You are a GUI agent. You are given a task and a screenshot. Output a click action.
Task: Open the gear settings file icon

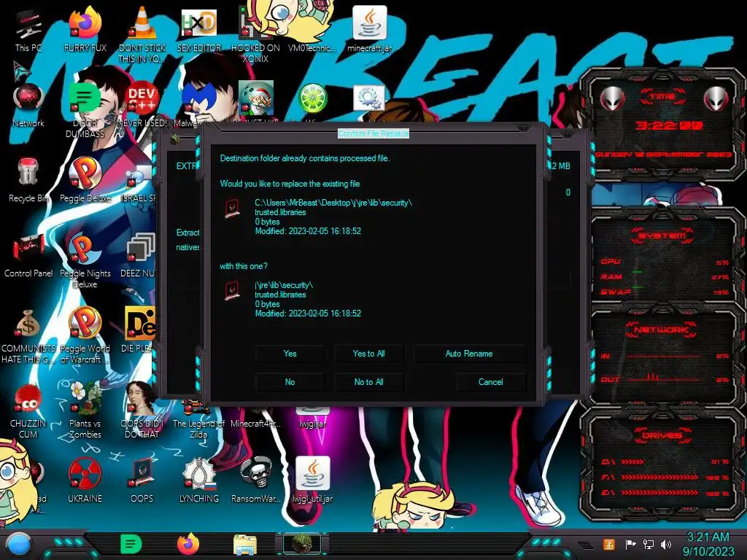coord(369,98)
